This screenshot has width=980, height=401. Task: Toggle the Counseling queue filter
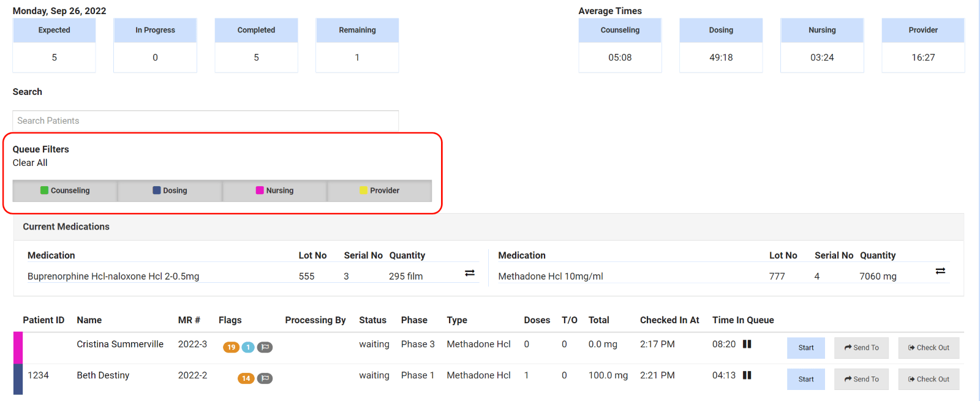tap(65, 190)
